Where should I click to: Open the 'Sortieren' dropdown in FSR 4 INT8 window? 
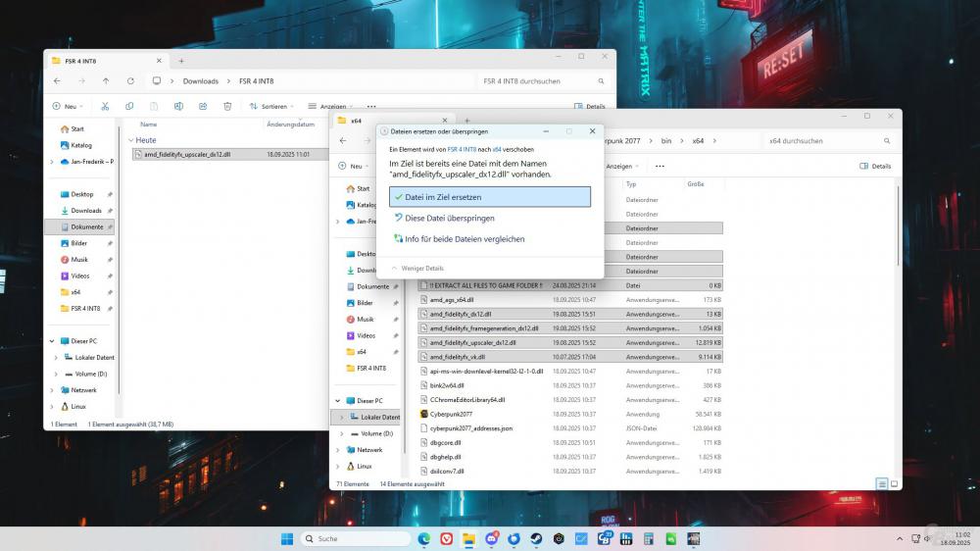coord(268,106)
